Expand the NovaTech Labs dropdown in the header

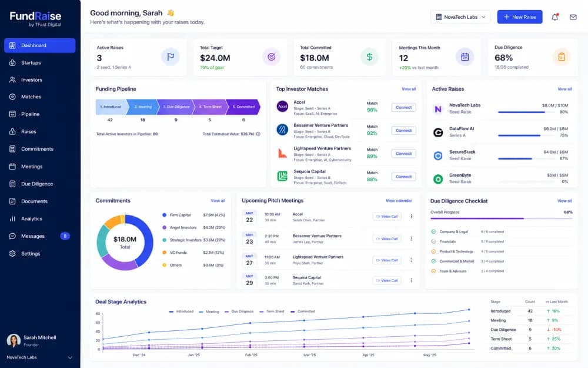coord(460,17)
